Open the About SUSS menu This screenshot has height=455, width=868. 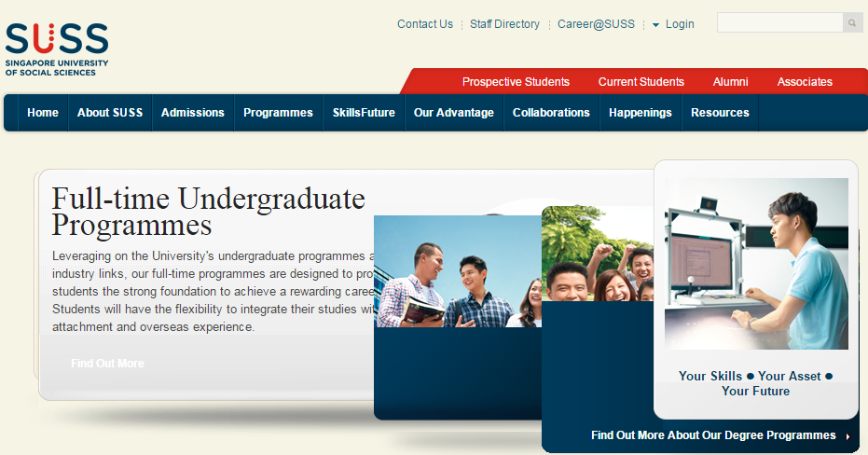pos(110,113)
